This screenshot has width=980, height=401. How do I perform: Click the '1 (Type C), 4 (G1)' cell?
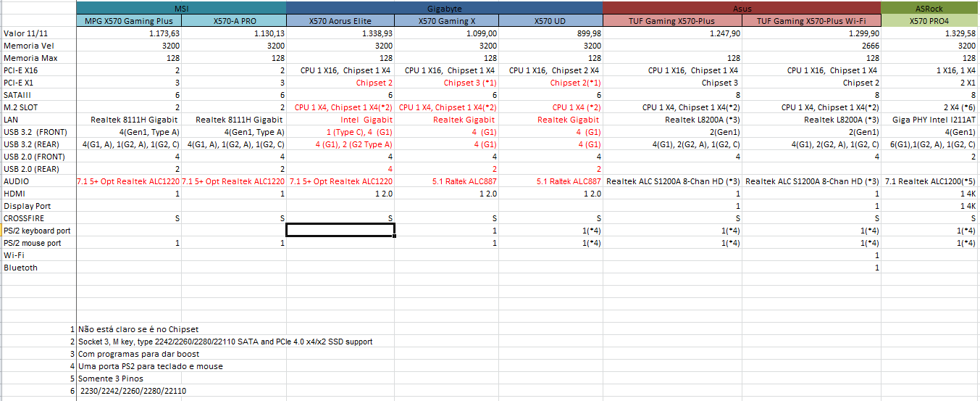pos(340,132)
